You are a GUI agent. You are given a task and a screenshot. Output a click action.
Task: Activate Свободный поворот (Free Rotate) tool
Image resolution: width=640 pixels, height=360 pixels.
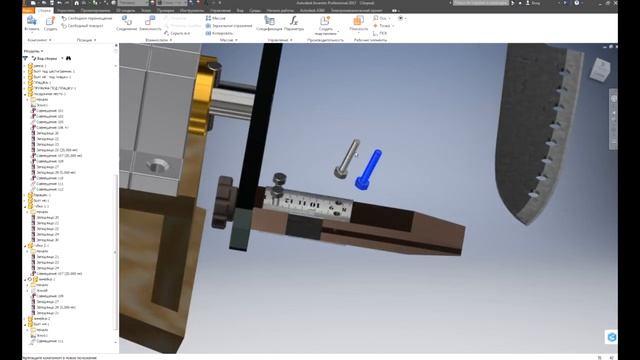pyautogui.click(x=82, y=26)
